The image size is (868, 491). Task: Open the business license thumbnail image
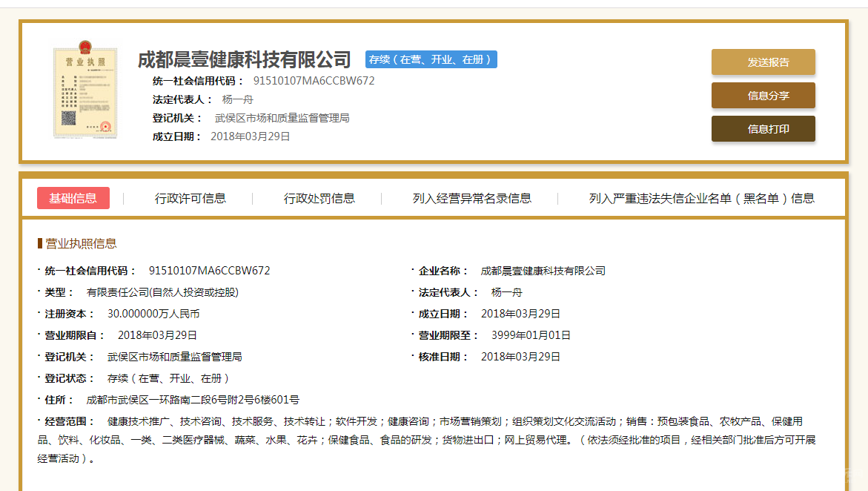coord(85,89)
